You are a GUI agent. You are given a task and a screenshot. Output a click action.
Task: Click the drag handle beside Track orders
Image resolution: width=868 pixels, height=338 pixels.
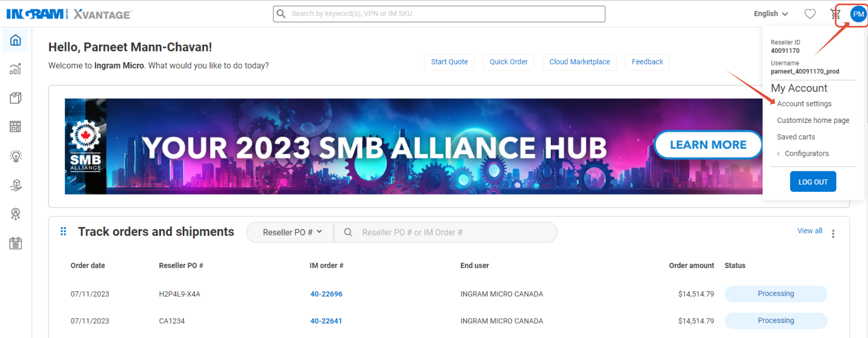(63, 231)
